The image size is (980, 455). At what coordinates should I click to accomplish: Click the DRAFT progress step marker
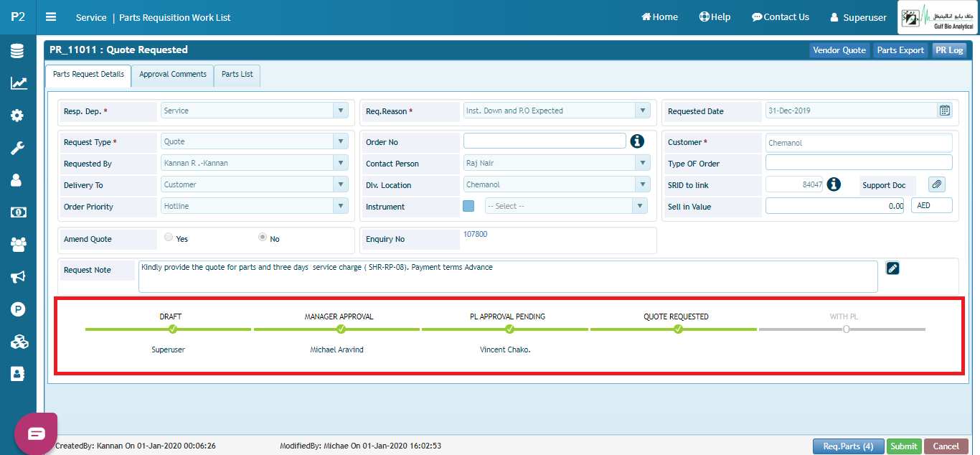click(x=172, y=329)
